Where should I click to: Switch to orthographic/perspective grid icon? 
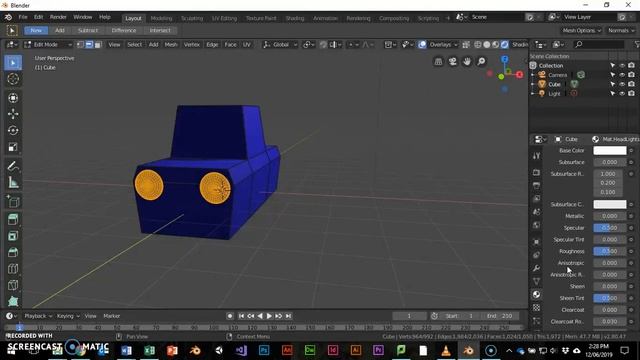click(x=438, y=61)
